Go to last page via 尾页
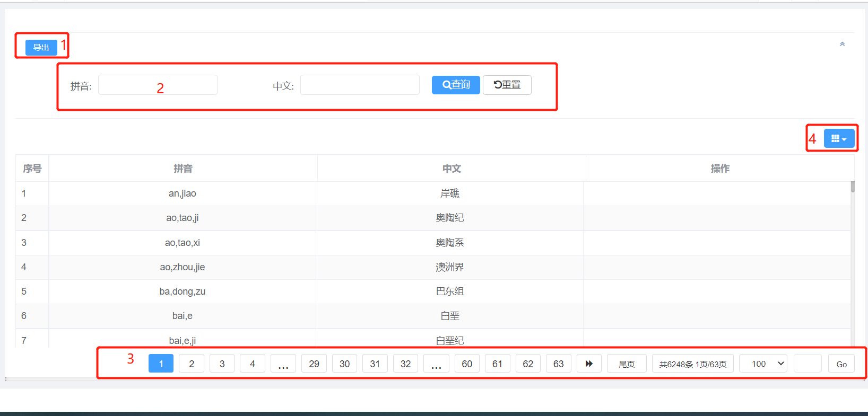This screenshot has width=868, height=416. click(627, 364)
